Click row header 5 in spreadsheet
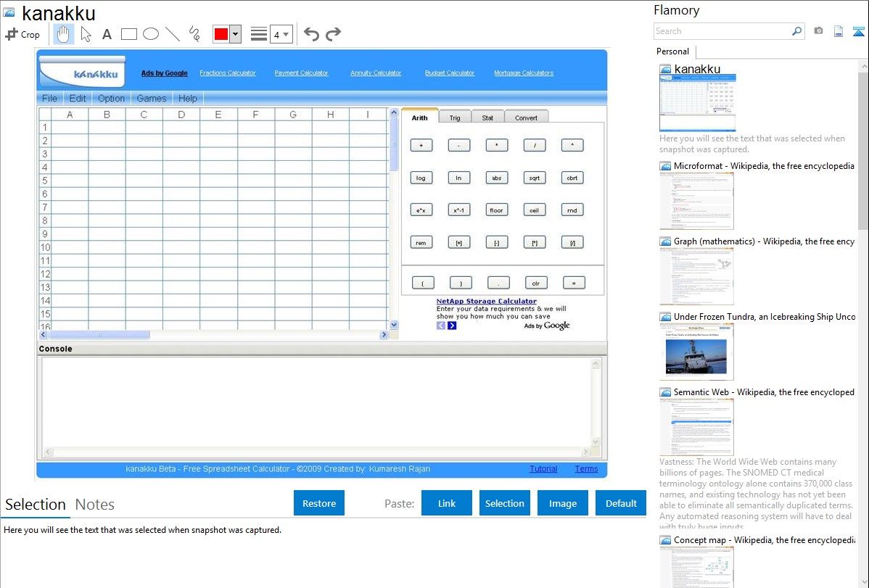Image resolution: width=869 pixels, height=588 pixels. pos(45,181)
